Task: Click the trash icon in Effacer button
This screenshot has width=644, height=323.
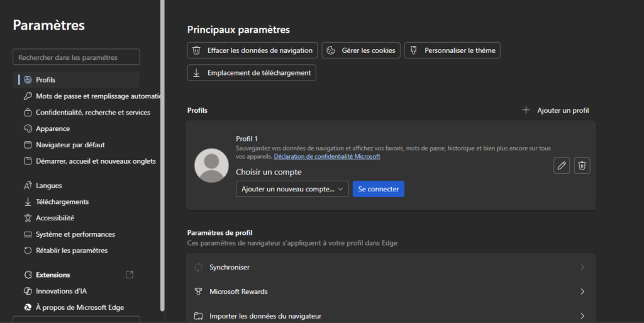Action: click(x=196, y=50)
